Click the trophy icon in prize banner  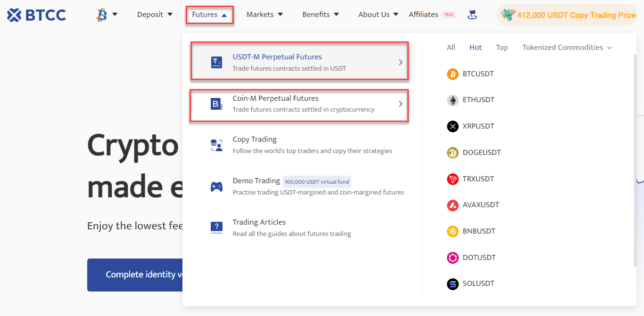coord(508,15)
